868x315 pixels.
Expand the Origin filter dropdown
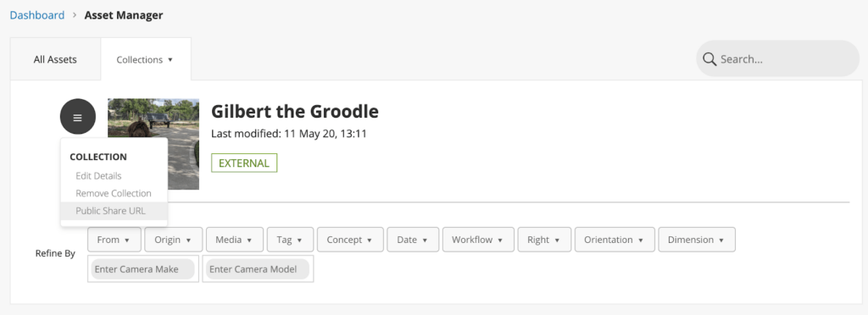tap(174, 240)
